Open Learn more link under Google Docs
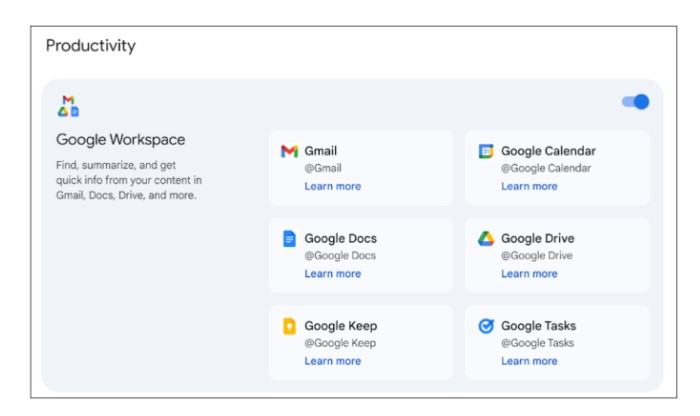 [x=333, y=274]
